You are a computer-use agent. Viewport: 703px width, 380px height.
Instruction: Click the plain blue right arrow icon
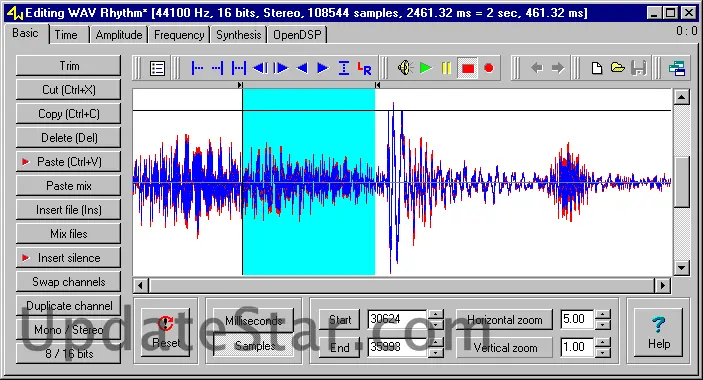(x=322, y=68)
